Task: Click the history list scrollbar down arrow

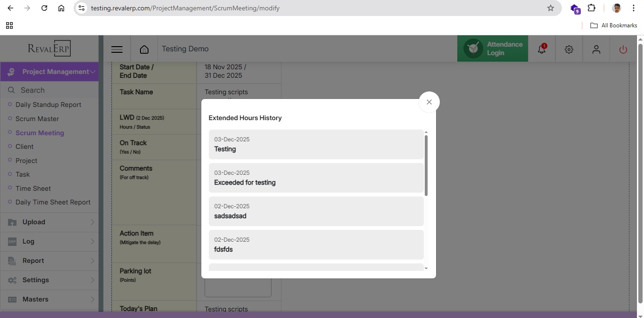Action: coord(426,268)
